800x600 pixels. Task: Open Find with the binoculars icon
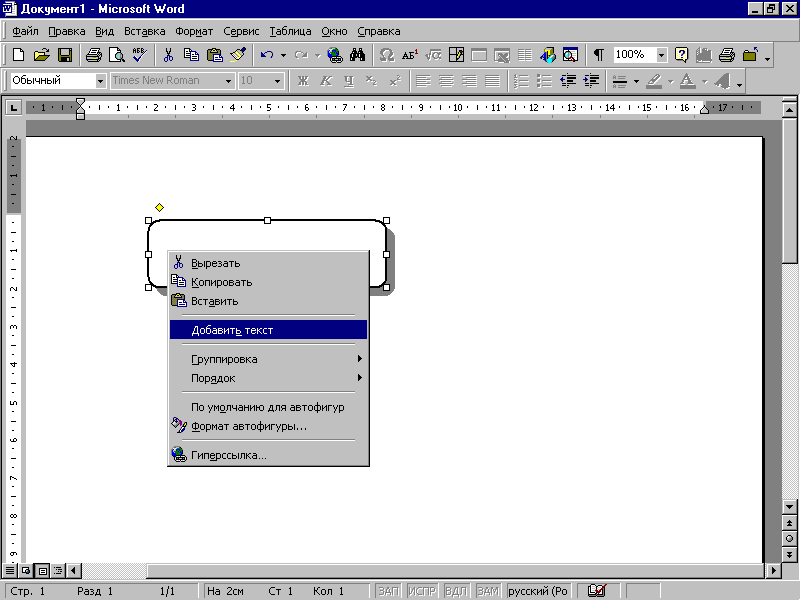tap(358, 55)
